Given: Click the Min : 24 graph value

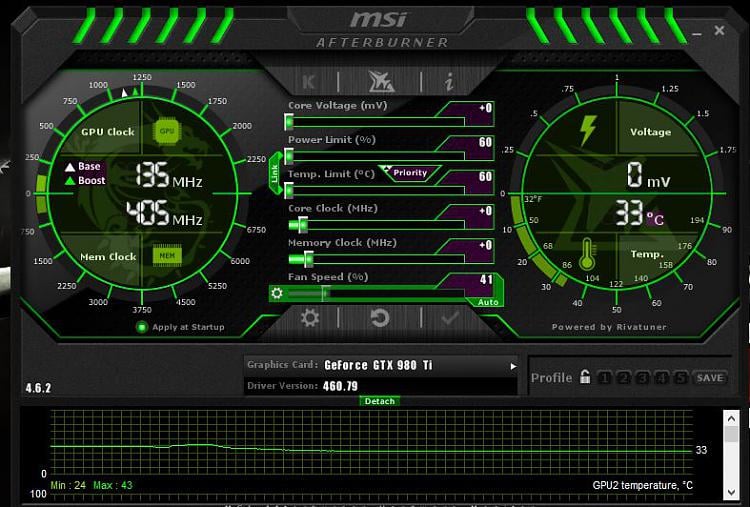Looking at the screenshot, I should point(68,485).
